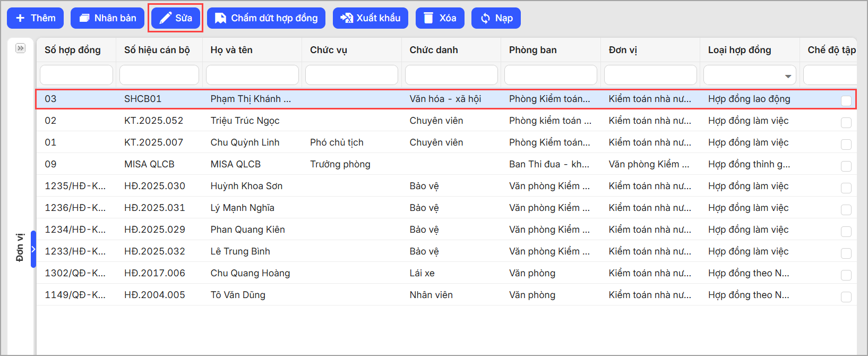This screenshot has height=356, width=868.
Task: Tick checkbox for Tô Văn Dũng row
Action: 846,297
